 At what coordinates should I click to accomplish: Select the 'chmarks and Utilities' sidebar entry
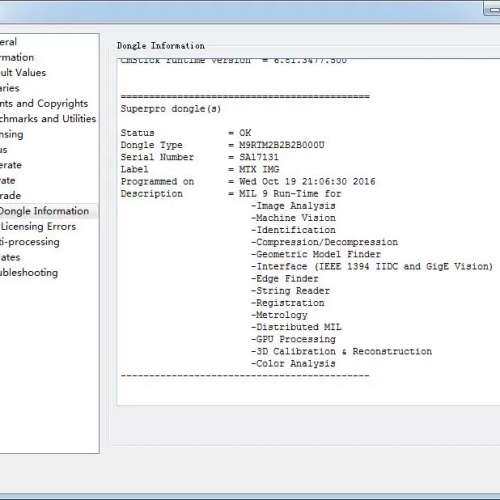pos(48,119)
